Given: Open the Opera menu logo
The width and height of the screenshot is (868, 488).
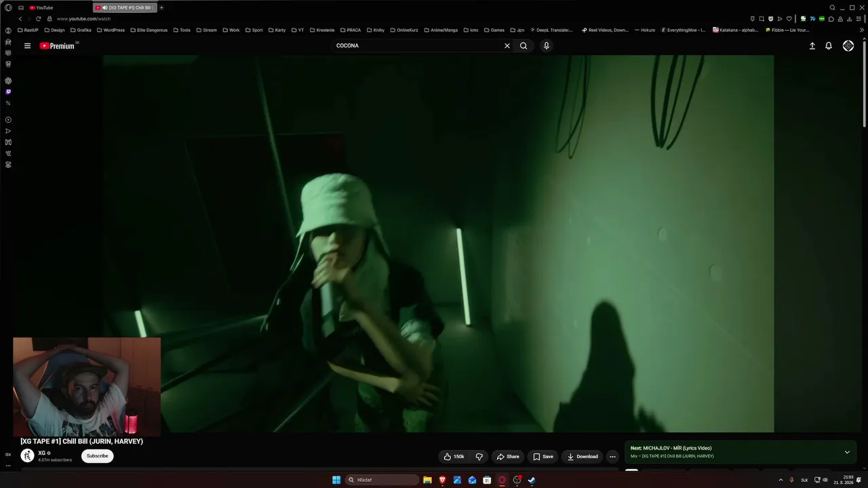Looking at the screenshot, I should [8, 7].
